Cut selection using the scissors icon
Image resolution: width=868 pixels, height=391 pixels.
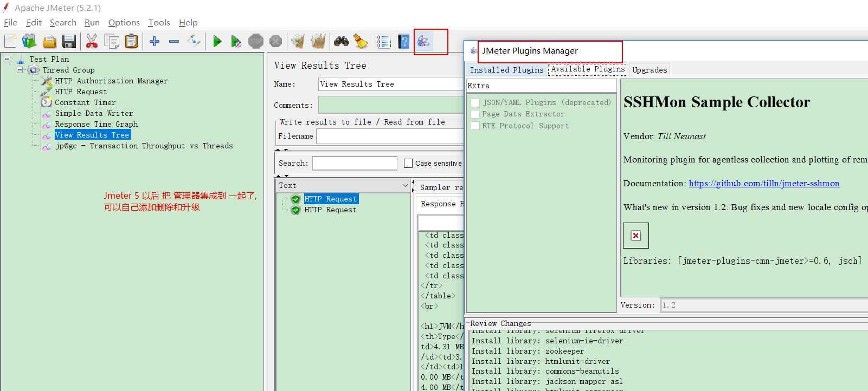[92, 41]
